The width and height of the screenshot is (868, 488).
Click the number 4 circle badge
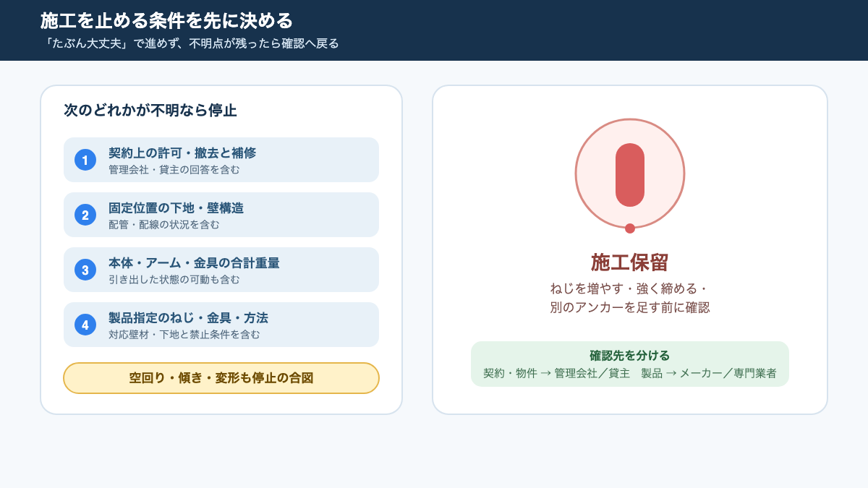pos(85,325)
